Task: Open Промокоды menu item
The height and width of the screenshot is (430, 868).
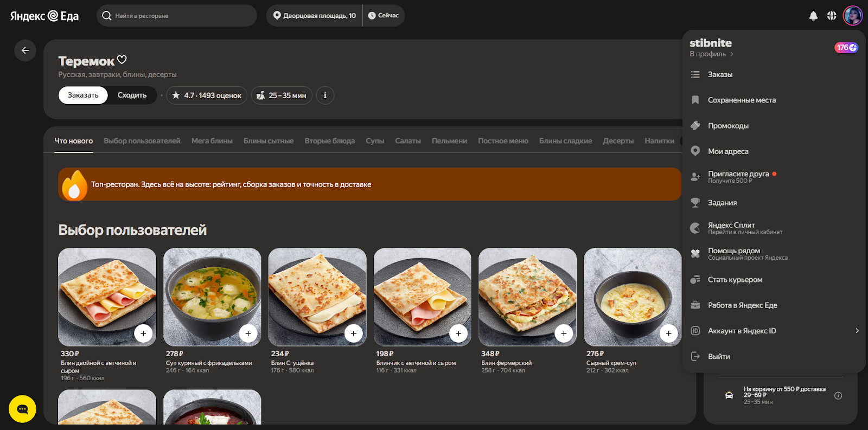Action: click(x=774, y=126)
